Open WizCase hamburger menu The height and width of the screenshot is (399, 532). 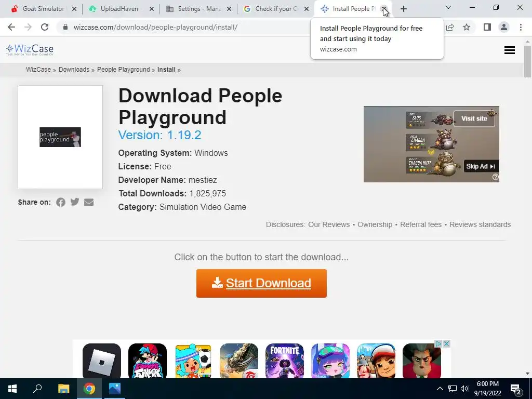click(510, 50)
